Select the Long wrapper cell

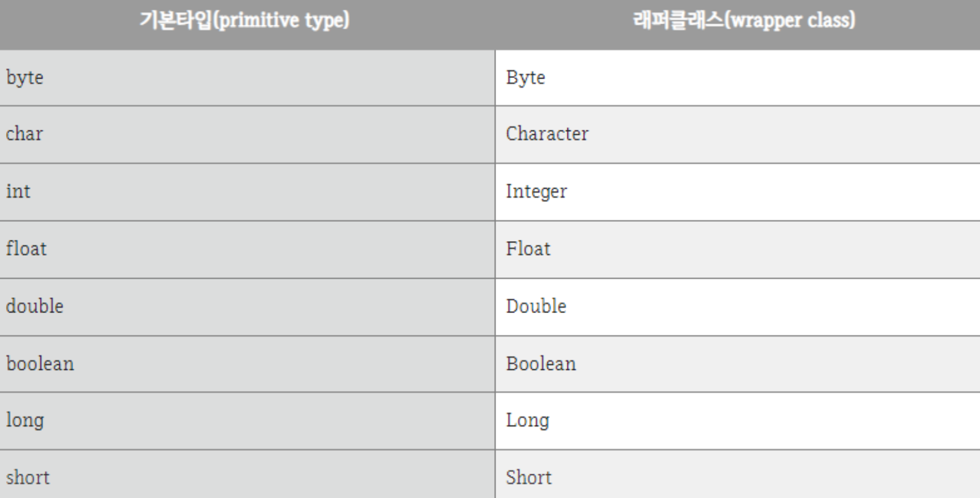[x=737, y=421]
